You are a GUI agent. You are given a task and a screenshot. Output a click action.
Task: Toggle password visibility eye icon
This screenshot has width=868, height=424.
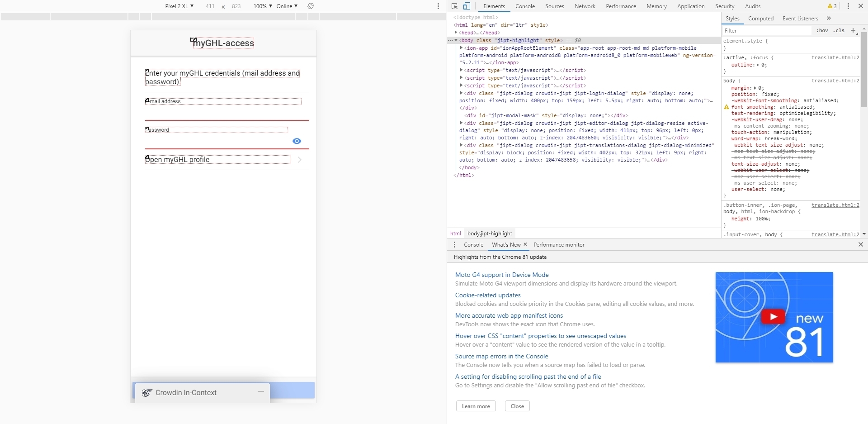click(297, 141)
